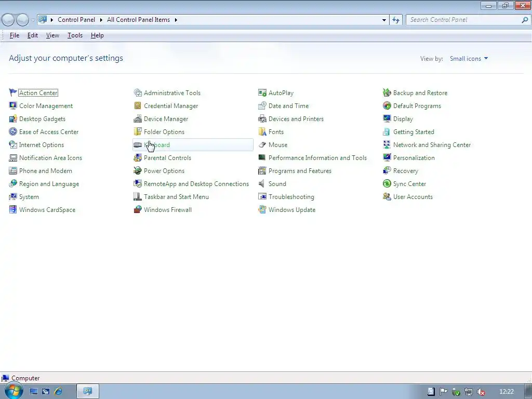Image resolution: width=532 pixels, height=399 pixels.
Task: Click the Desktop Gadgets icon
Action: (x=13, y=119)
